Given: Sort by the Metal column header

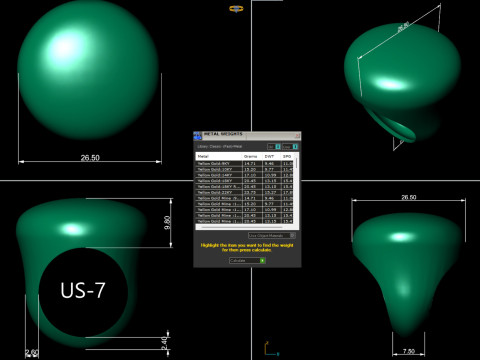Looking at the screenshot, I should point(218,156).
